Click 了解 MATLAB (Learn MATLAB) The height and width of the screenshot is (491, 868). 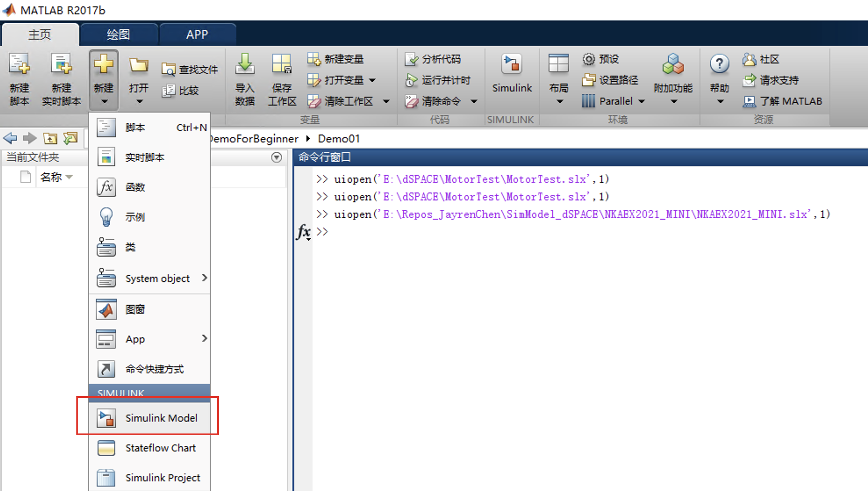pyautogui.click(x=782, y=101)
